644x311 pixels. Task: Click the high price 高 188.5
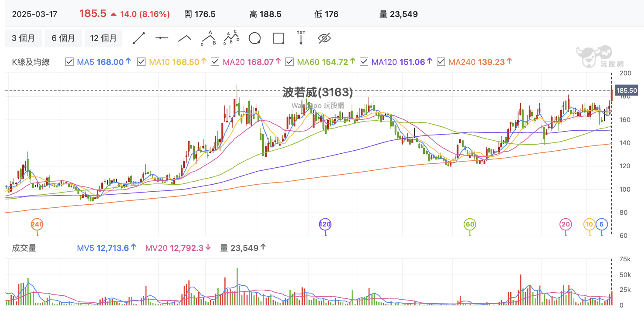click(x=265, y=14)
